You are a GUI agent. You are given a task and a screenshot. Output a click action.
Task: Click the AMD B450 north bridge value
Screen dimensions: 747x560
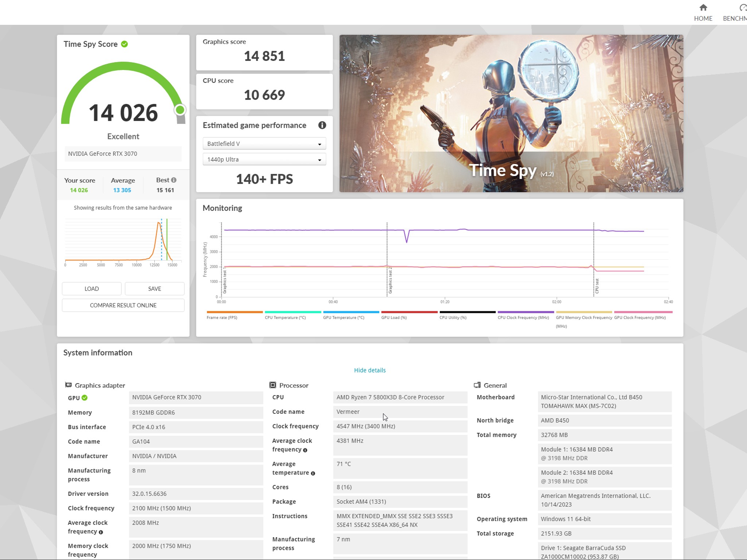[605, 420]
